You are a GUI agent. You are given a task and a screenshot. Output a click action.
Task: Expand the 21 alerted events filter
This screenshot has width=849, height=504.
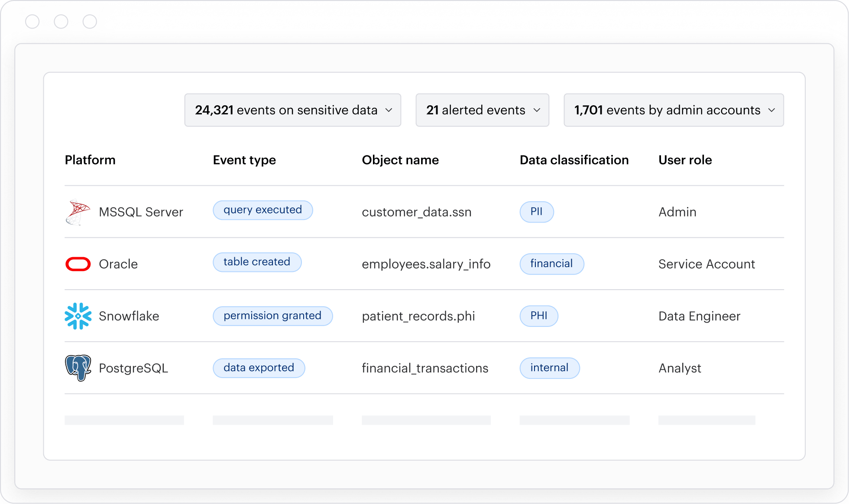click(482, 110)
